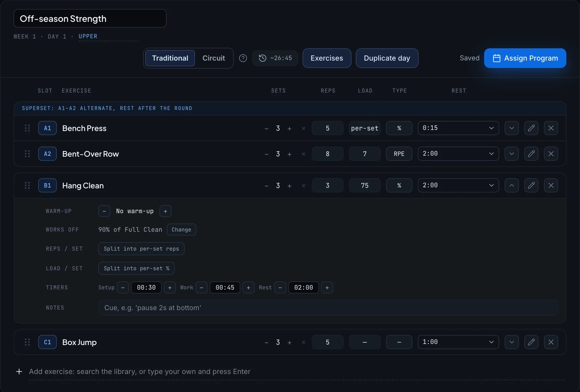Expand Bench Press details chevron

click(511, 128)
